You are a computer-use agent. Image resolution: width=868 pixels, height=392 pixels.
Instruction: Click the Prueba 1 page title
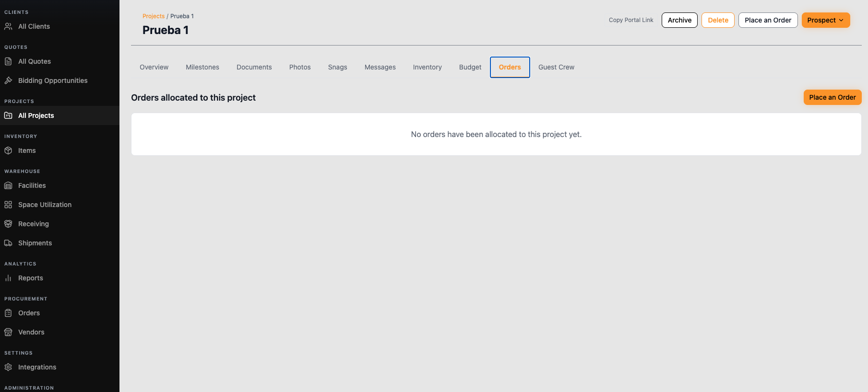(x=166, y=30)
